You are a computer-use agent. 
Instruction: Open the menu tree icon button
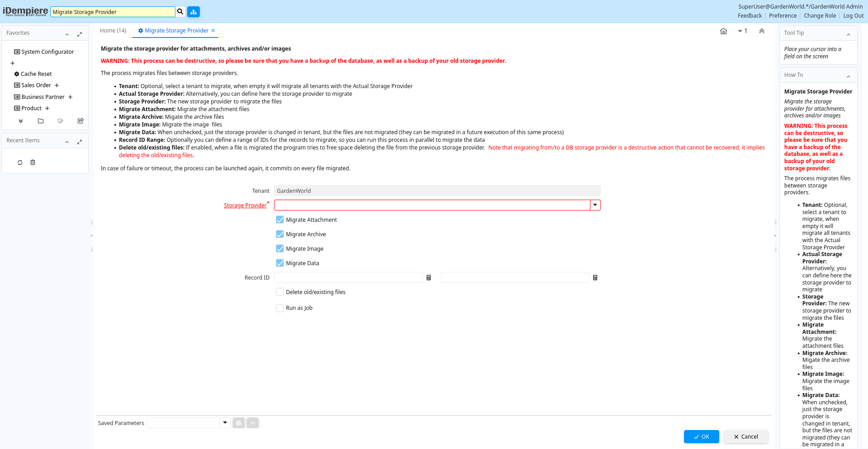pos(193,12)
